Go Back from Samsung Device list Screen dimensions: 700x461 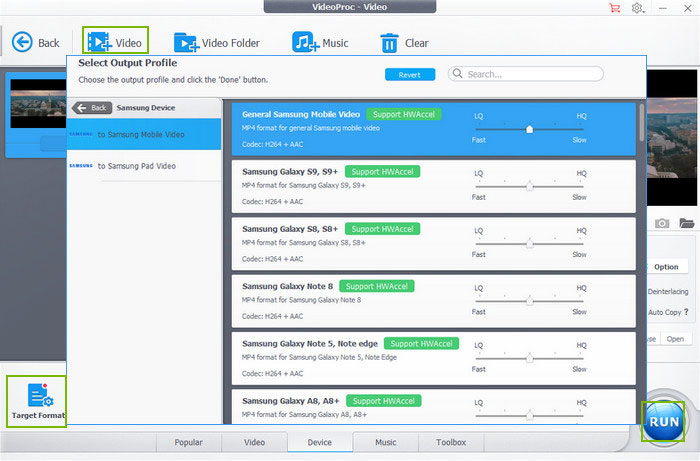(92, 108)
